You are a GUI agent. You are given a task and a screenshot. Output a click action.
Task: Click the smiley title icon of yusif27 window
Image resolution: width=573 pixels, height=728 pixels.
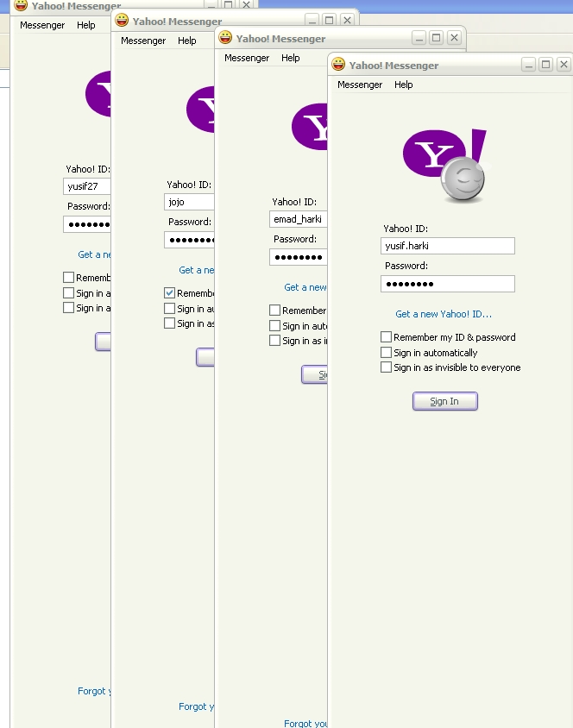[x=21, y=5]
